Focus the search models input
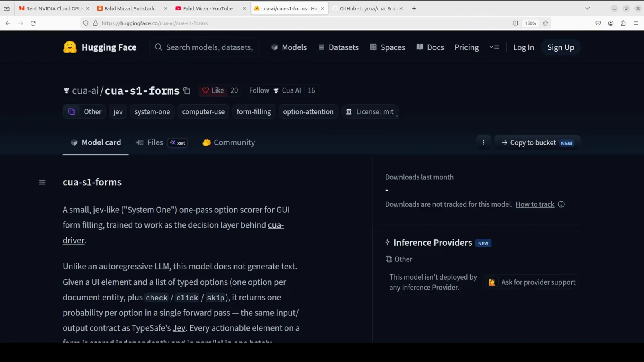Screen dimensions: 644x362 [x=204, y=47]
